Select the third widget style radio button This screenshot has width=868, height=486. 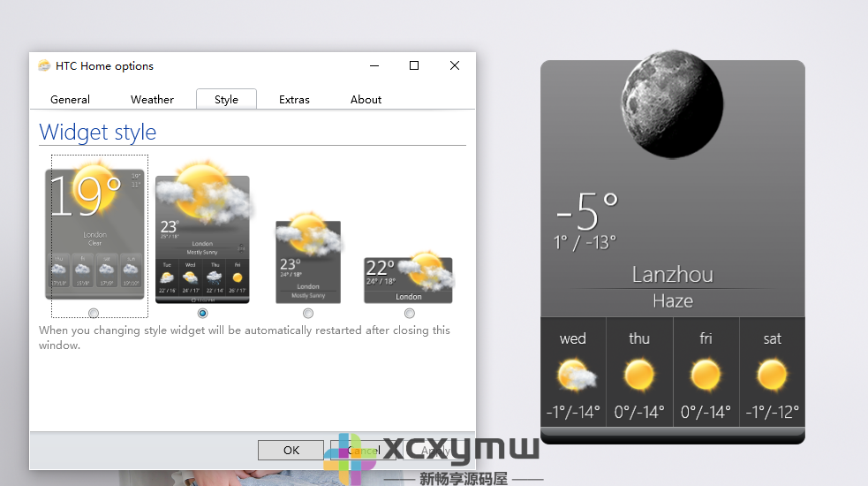coord(308,313)
